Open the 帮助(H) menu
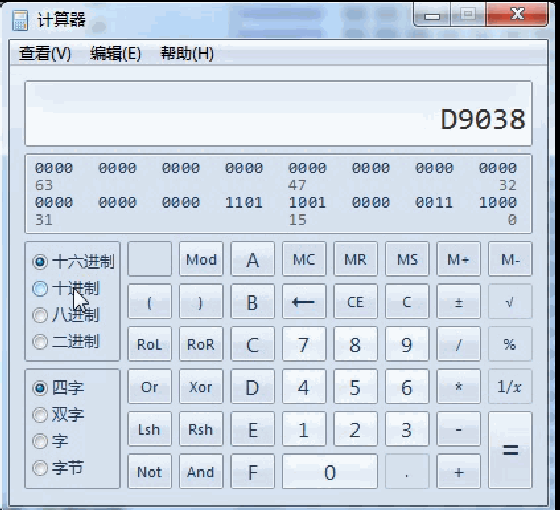 click(x=187, y=54)
